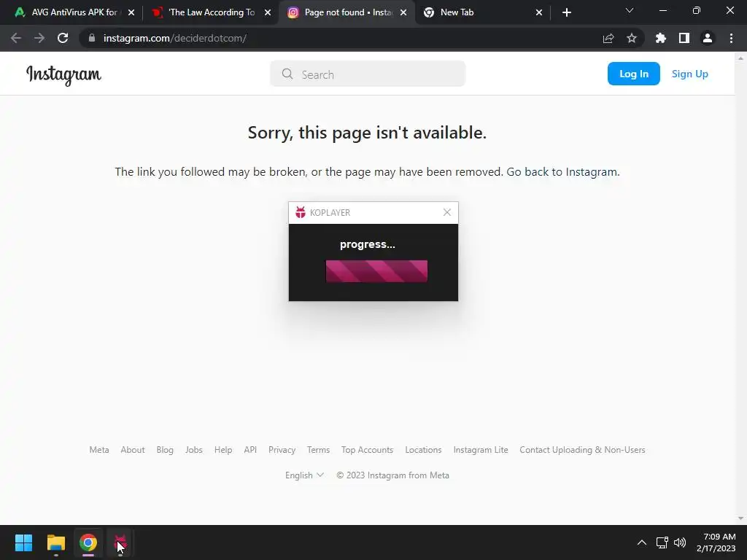
Task: Open the KOPLAYER taskbar icon
Action: 120,542
